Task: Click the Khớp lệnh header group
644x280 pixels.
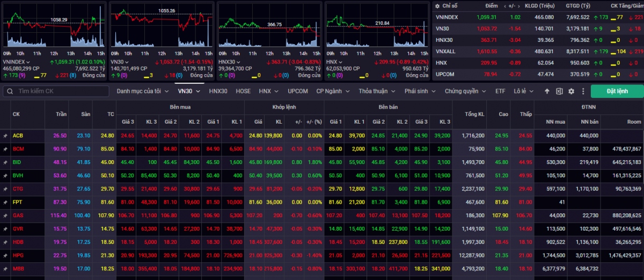Action: point(283,107)
